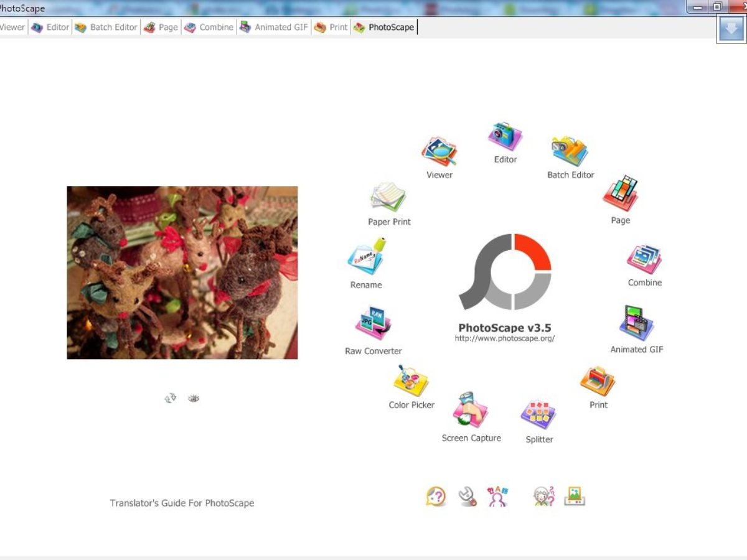
Task: Open settings with the wrench icon
Action: tap(467, 497)
